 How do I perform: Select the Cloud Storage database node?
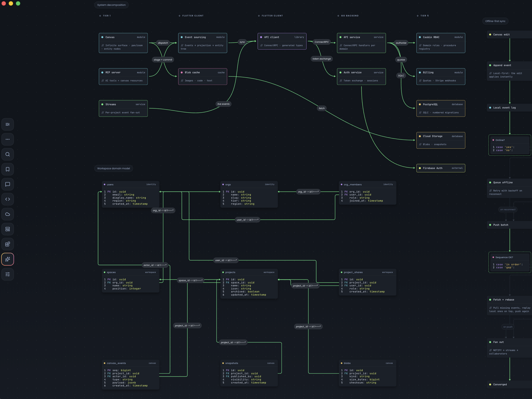[441, 140]
